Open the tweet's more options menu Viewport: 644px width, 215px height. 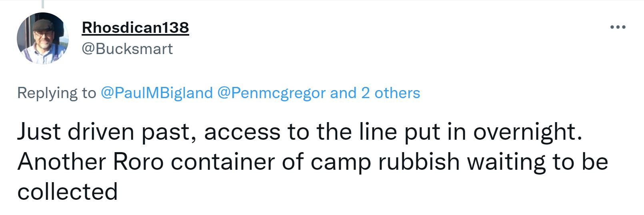(x=618, y=27)
